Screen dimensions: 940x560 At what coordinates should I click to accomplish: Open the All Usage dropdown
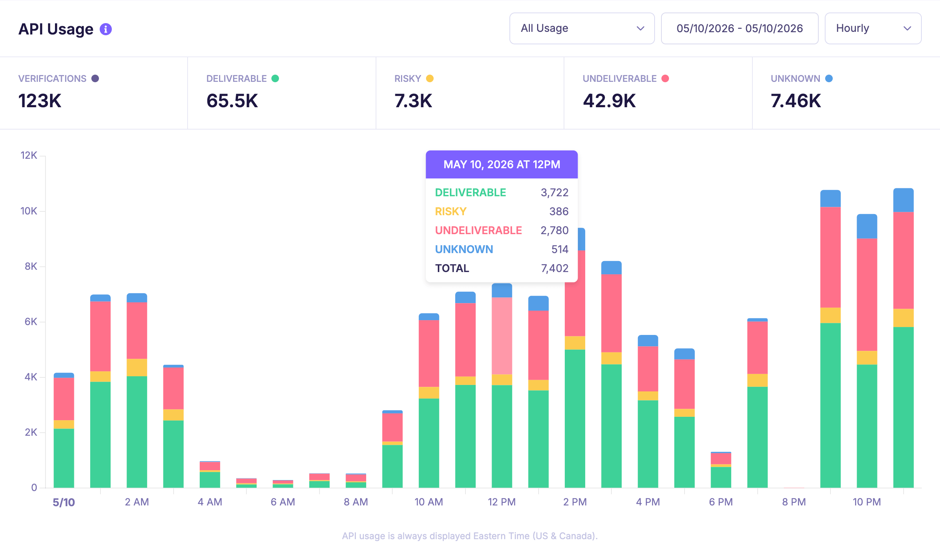click(x=582, y=28)
